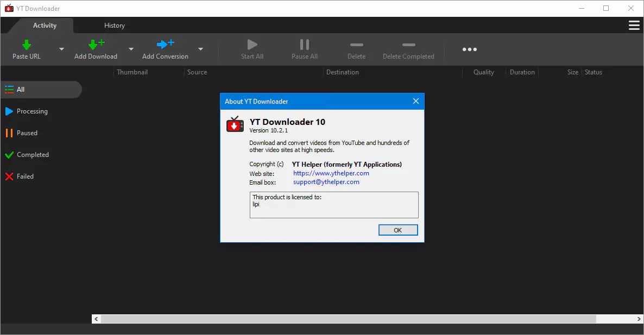Open the ythelper.com website link
The height and width of the screenshot is (335, 644).
[x=331, y=173]
